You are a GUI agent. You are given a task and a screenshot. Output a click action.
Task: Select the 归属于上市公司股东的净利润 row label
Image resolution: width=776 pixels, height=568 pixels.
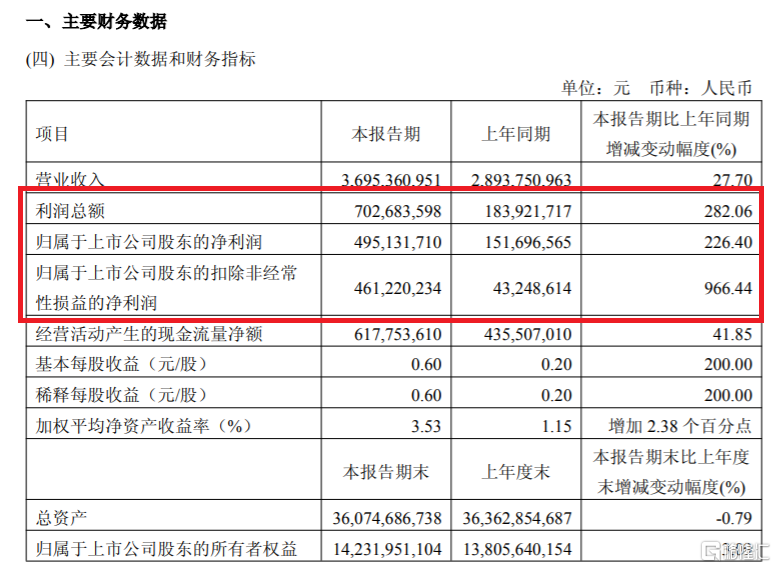(x=149, y=242)
